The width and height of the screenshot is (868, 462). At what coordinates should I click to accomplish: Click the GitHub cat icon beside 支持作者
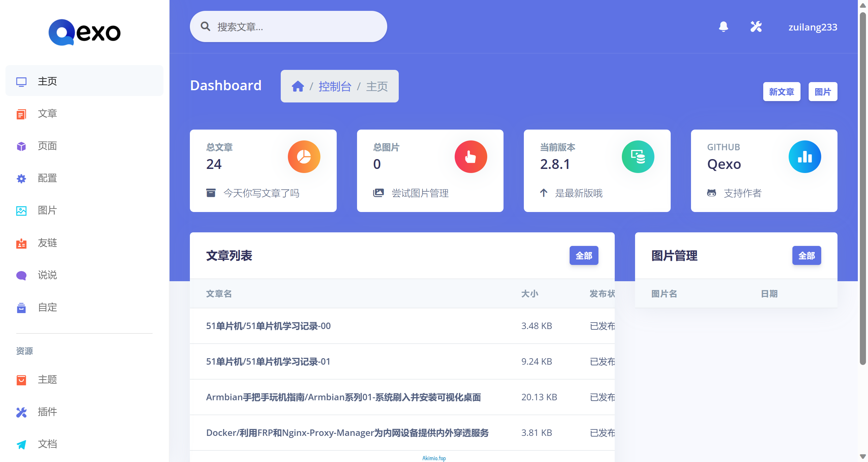click(x=711, y=193)
